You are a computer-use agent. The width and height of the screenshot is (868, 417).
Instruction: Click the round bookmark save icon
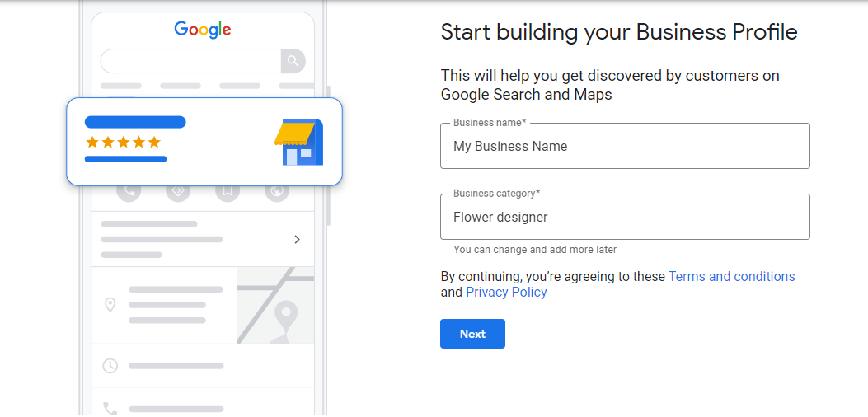tap(228, 192)
